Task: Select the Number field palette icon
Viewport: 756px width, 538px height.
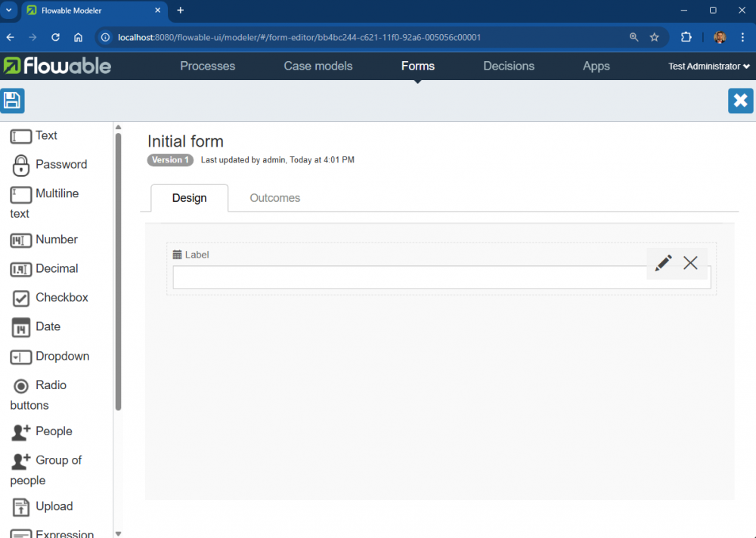Action: click(21, 240)
